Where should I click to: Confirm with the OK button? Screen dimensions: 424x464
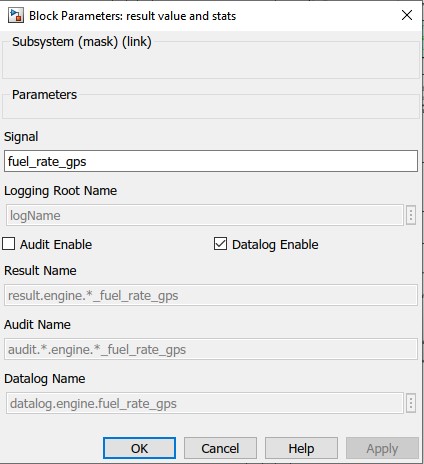pos(139,448)
